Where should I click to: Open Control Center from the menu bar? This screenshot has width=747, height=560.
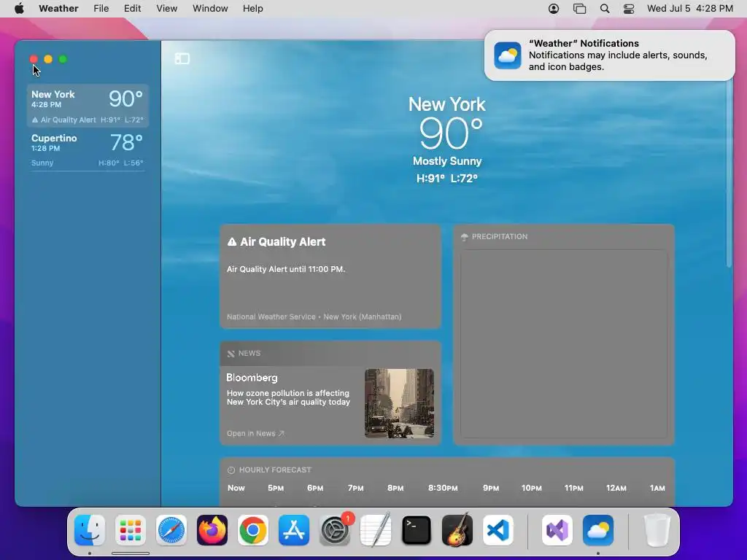[629, 9]
